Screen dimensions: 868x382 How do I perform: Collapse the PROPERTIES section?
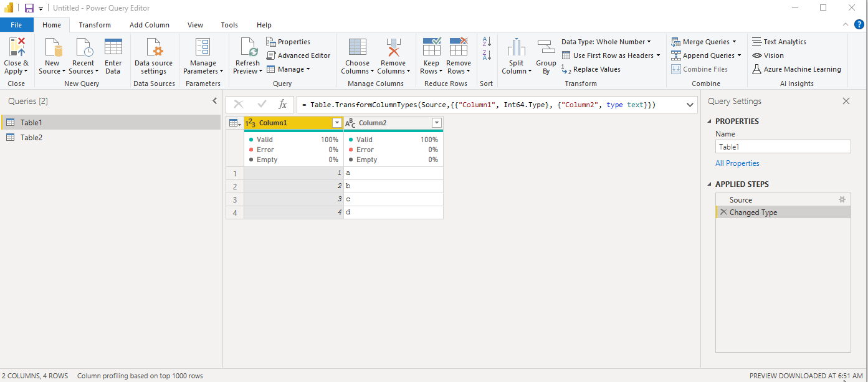[x=710, y=122]
